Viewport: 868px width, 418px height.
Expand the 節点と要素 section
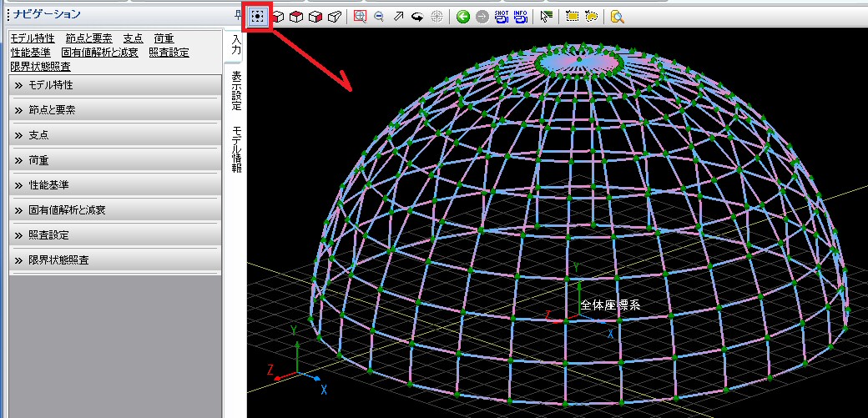115,110
